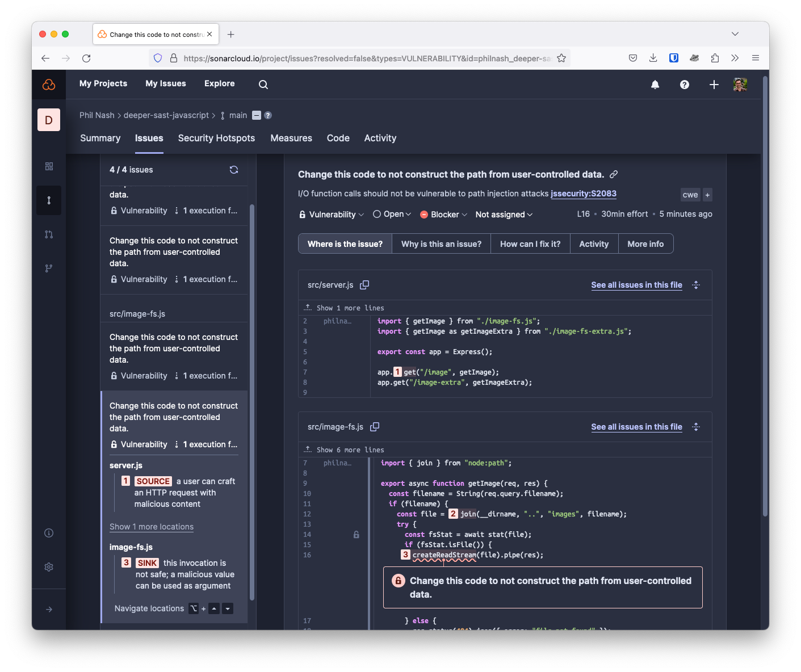Switch to the Why is this an issue? tab
This screenshot has width=801, height=672.
441,244
